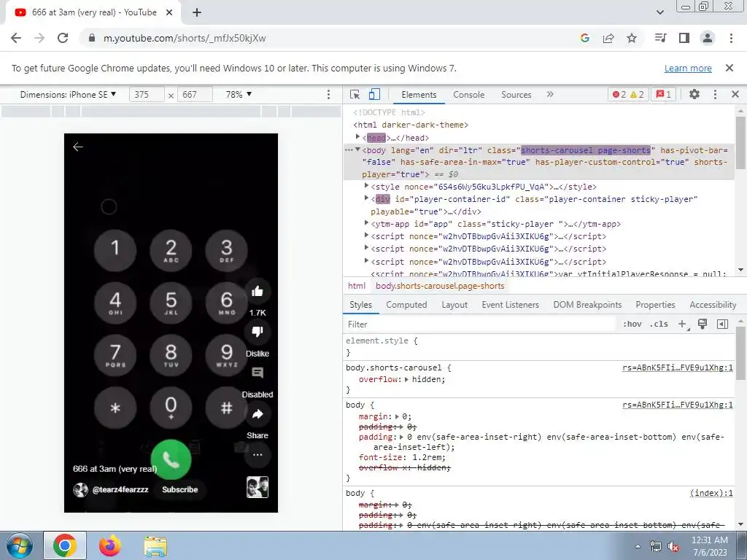Open Chrome three-dot menu

point(731,38)
